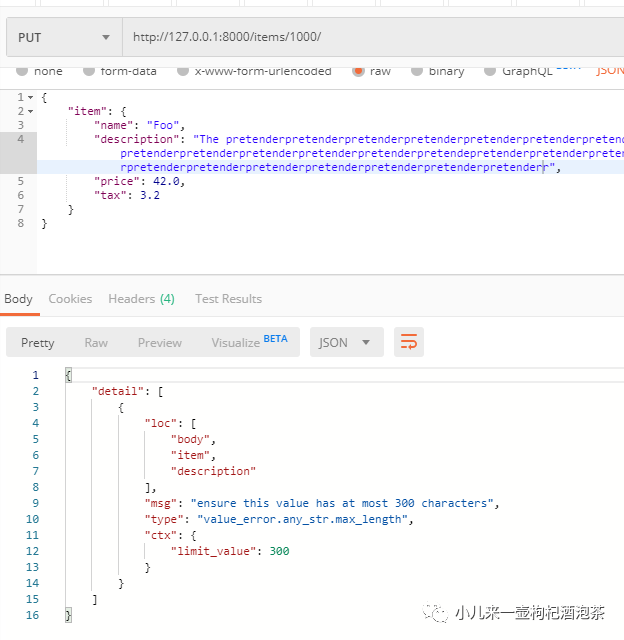Select the Pretty response view
Screen dimensions: 624x640
pos(38,342)
